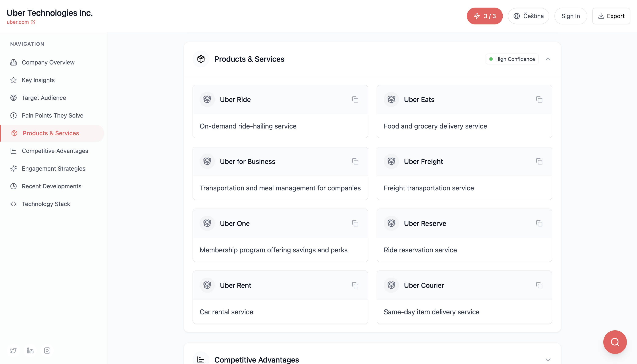Expand the Competitive Advantages section

click(548, 360)
